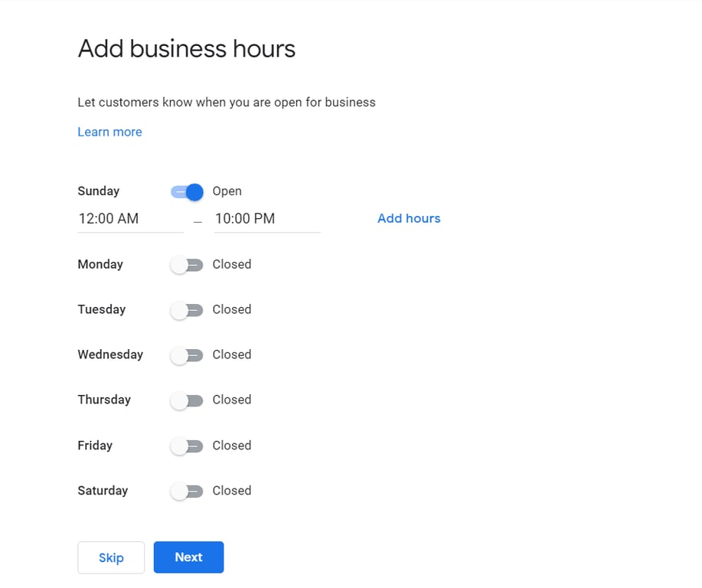Click the Thursday day label
The height and width of the screenshot is (588, 702).
click(104, 400)
